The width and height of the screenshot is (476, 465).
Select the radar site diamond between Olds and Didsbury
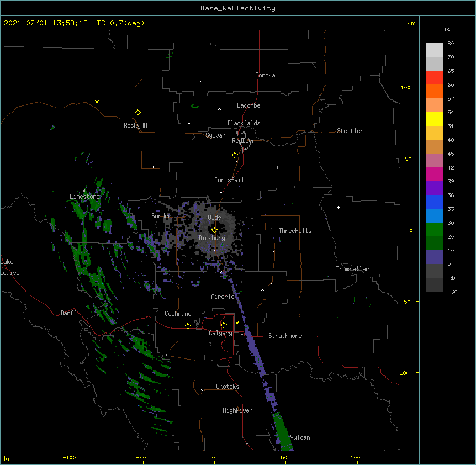point(214,230)
